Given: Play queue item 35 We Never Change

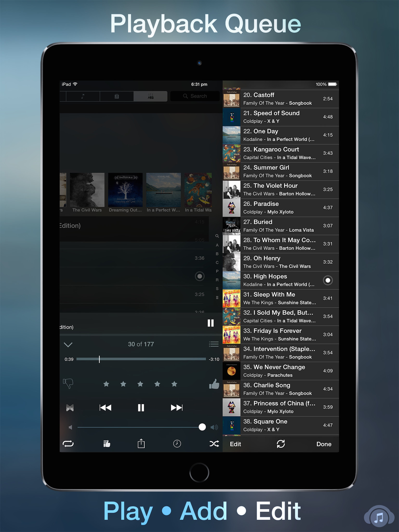Looking at the screenshot, I should (x=281, y=371).
